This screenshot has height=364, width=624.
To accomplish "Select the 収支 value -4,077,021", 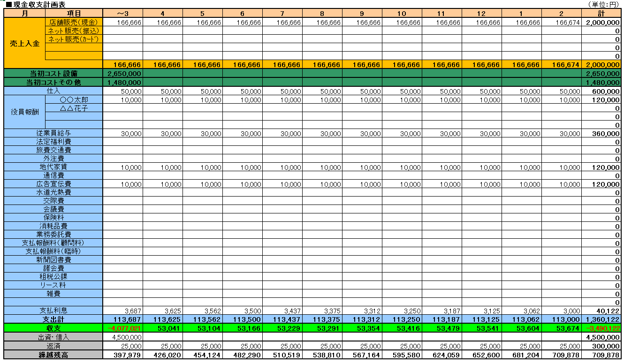I will (124, 327).
